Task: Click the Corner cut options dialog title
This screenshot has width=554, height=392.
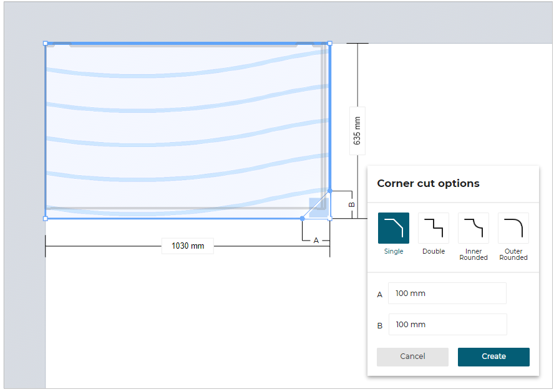Action: pos(428,183)
